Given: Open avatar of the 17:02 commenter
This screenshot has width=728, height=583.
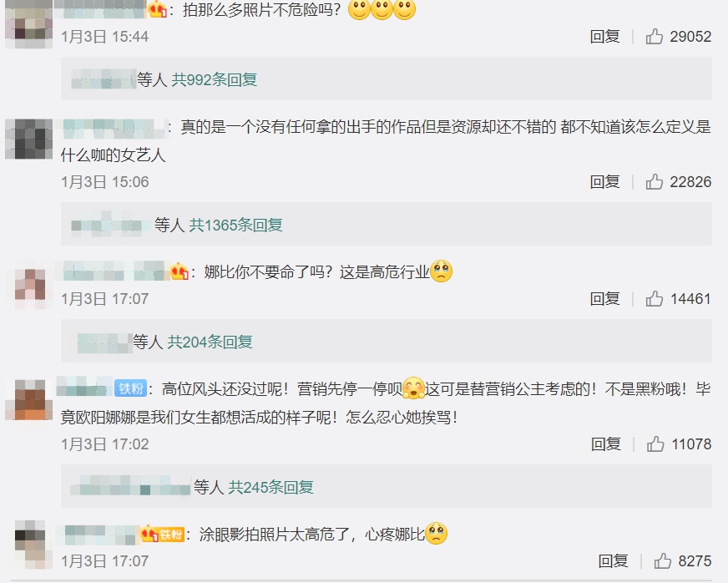Looking at the screenshot, I should tap(28, 400).
